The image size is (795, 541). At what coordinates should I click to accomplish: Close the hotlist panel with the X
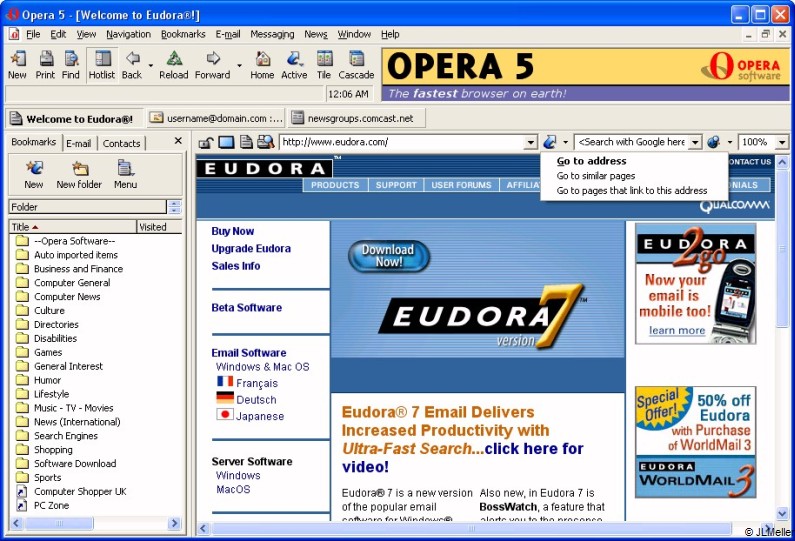pos(178,140)
